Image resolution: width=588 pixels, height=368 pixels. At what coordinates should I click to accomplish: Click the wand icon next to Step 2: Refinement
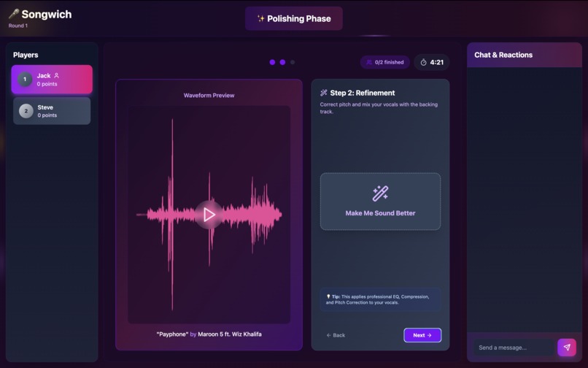(324, 93)
